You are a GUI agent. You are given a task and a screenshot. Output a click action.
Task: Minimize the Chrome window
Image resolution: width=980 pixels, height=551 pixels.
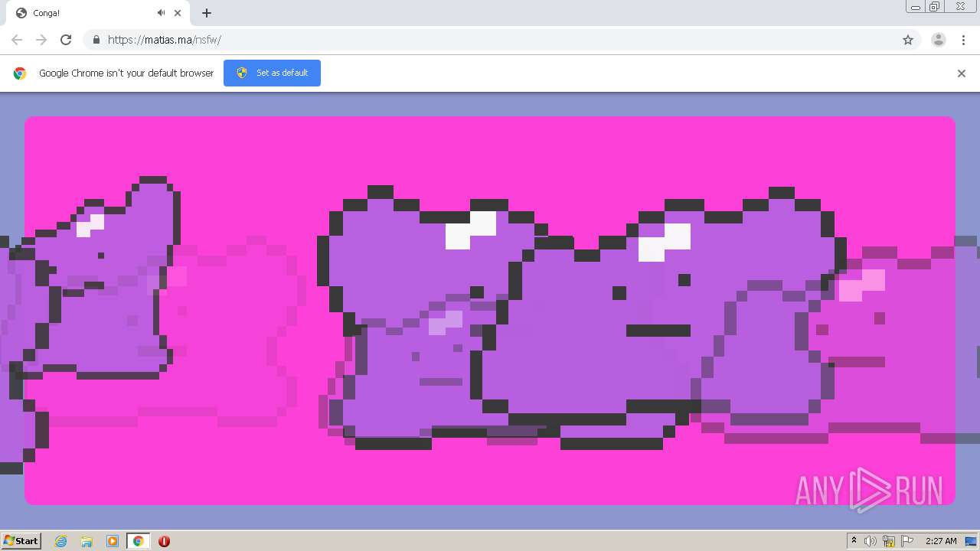pyautogui.click(x=916, y=7)
